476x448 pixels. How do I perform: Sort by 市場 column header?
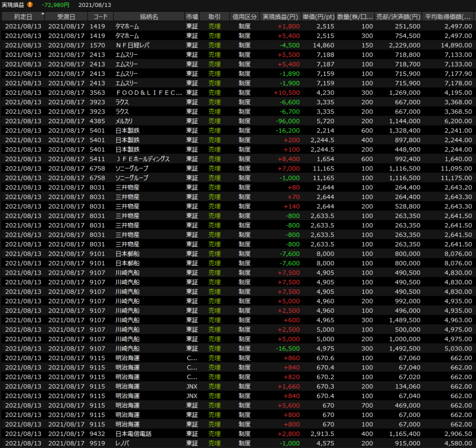(192, 17)
